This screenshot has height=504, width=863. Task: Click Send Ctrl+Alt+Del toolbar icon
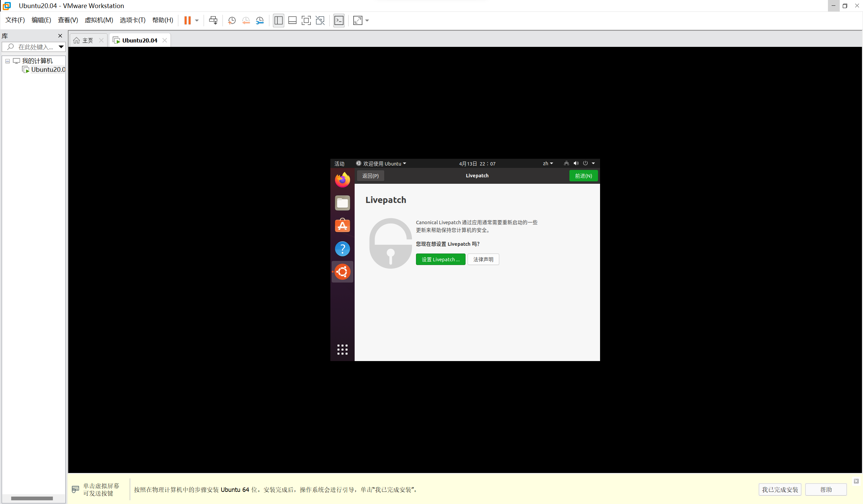pyautogui.click(x=213, y=20)
